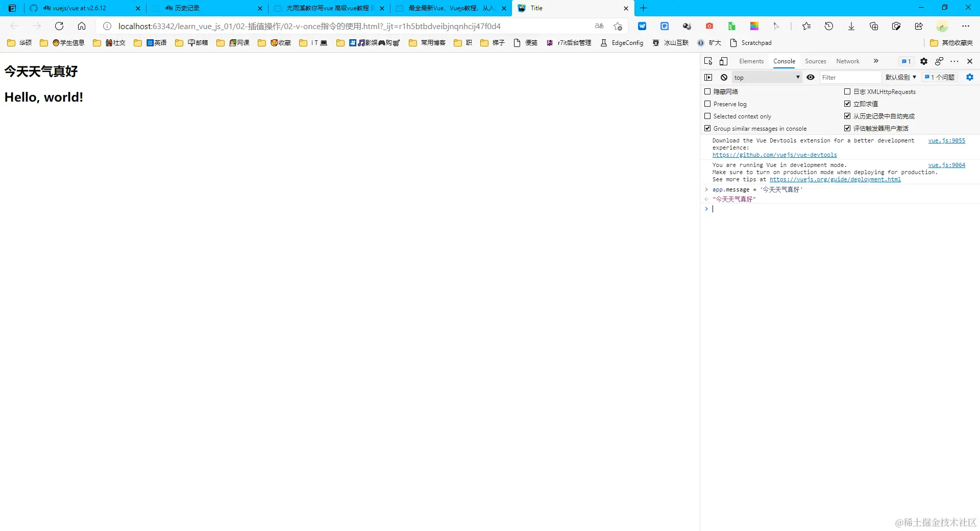Image resolution: width=980 pixels, height=531 pixels.
Task: Select the DevTools inspect element tool
Action: click(708, 61)
